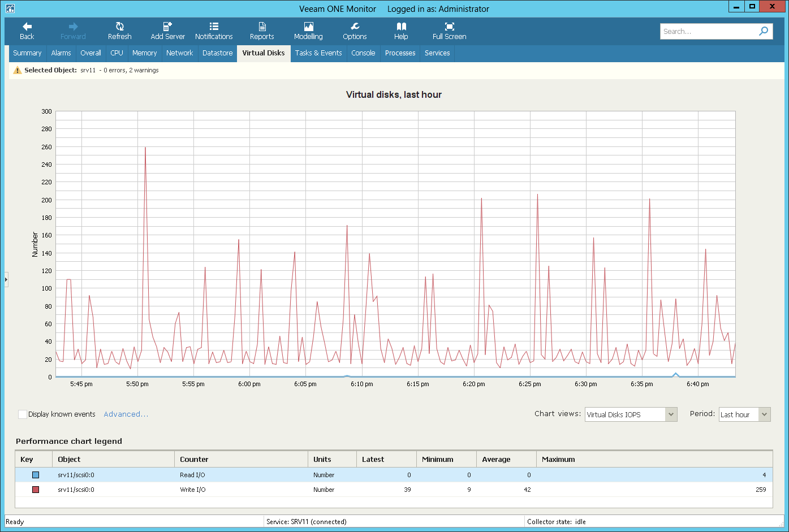The width and height of the screenshot is (789, 532).
Task: Open the Modelling toolbar icon
Action: tap(308, 27)
